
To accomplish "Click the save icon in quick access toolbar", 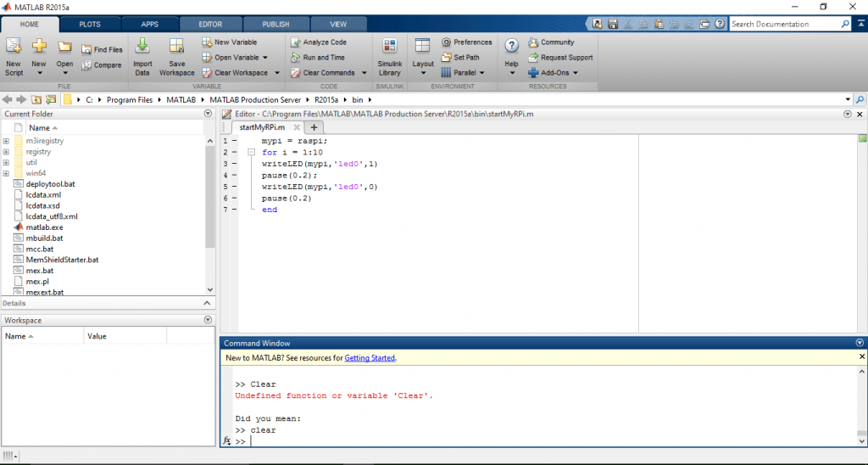I will [612, 24].
